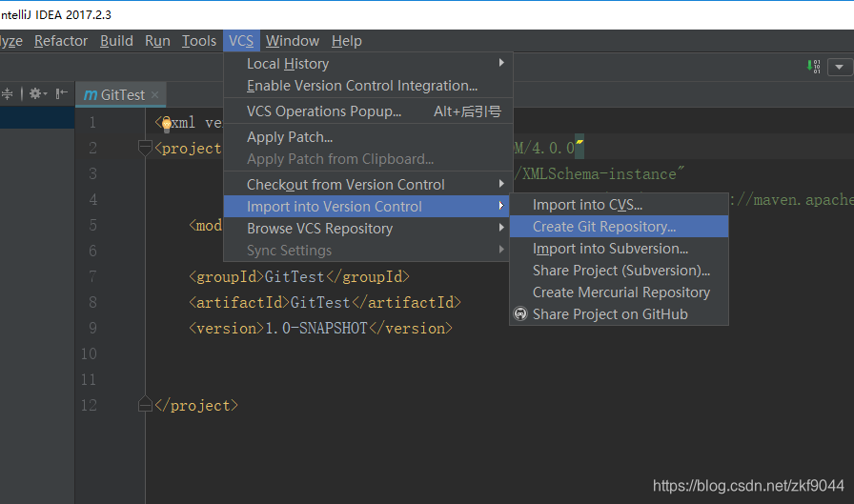Viewport: 854px width, 504px height.
Task: Click the closing </project> tag text
Action: pos(196,406)
